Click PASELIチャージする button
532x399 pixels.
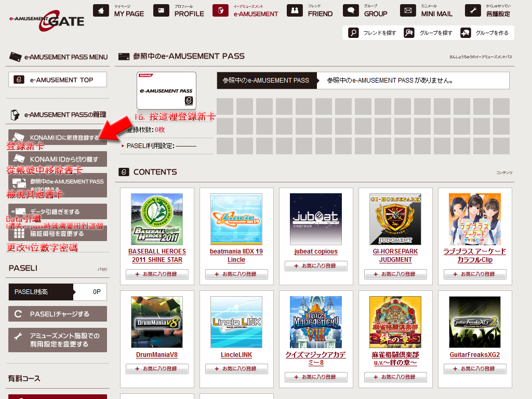tap(58, 314)
